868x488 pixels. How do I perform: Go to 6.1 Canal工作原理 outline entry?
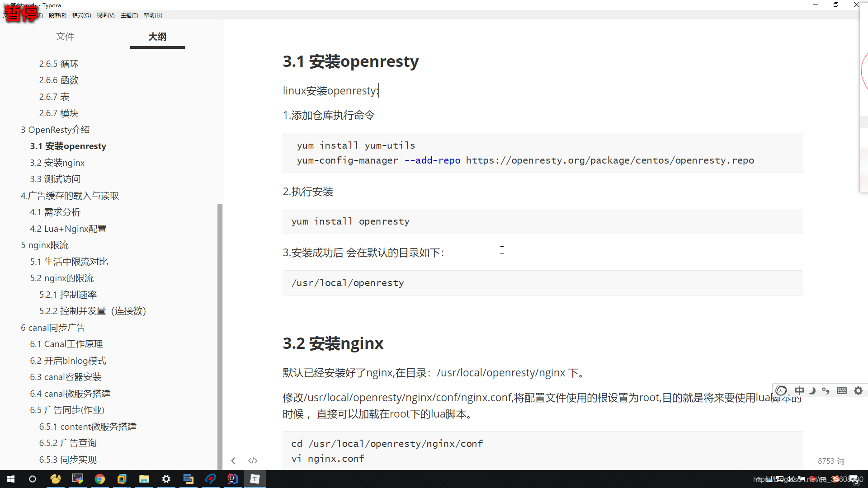[66, 344]
